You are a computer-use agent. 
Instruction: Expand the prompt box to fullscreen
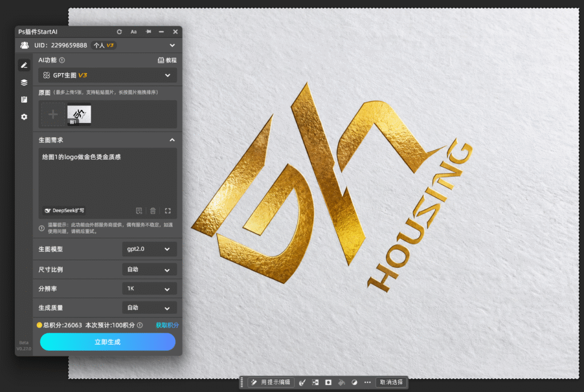tap(168, 211)
